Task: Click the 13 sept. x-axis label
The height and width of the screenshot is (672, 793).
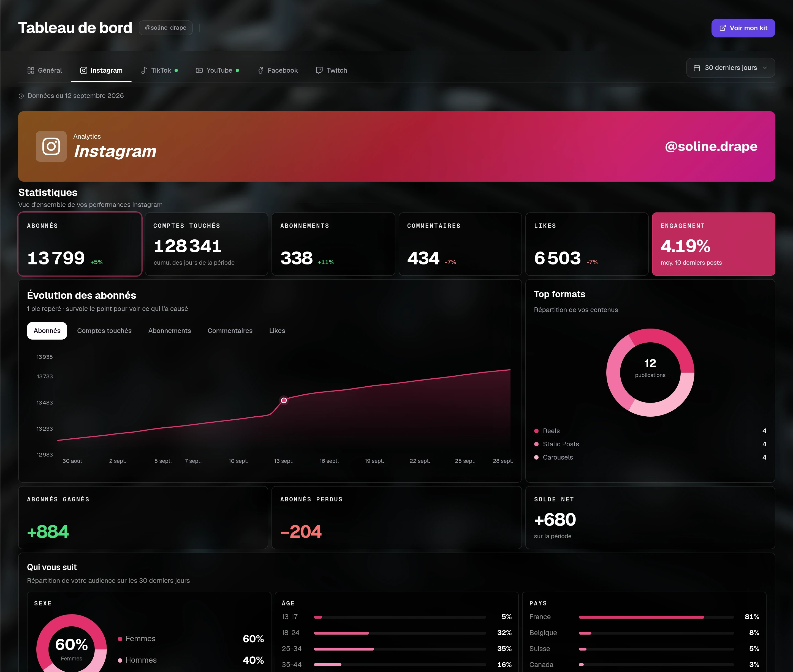Action: coord(284,461)
